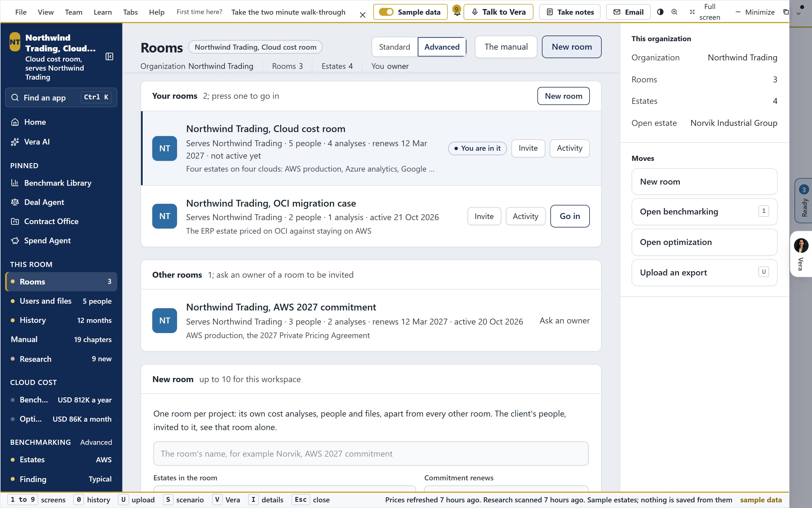
Task: Take the two minute walk-through
Action: point(288,12)
